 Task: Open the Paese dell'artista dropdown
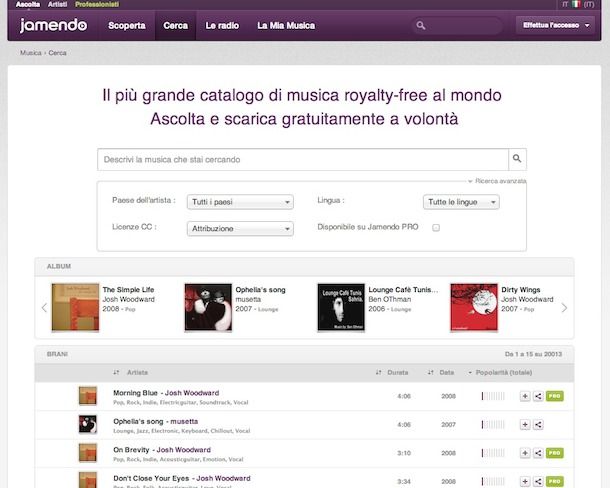click(x=240, y=202)
